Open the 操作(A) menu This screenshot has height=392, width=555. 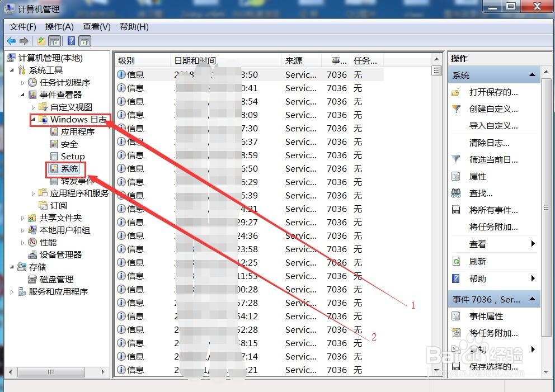click(59, 27)
